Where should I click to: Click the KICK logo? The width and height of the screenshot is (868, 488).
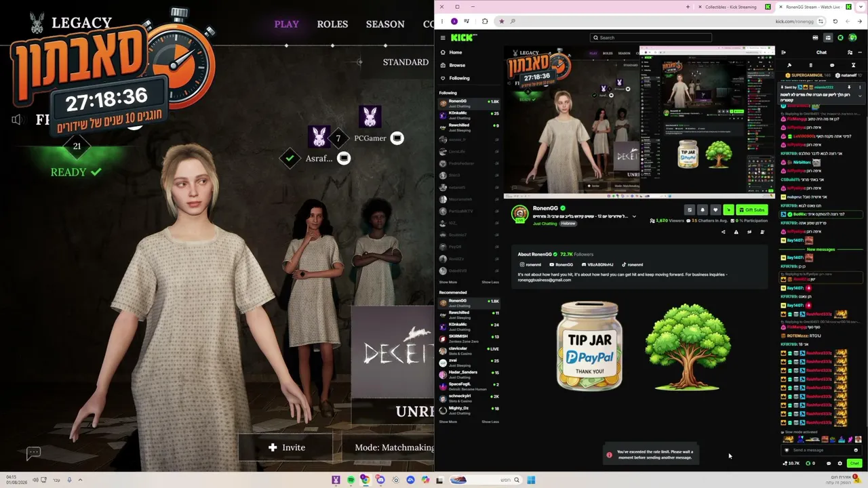(464, 38)
